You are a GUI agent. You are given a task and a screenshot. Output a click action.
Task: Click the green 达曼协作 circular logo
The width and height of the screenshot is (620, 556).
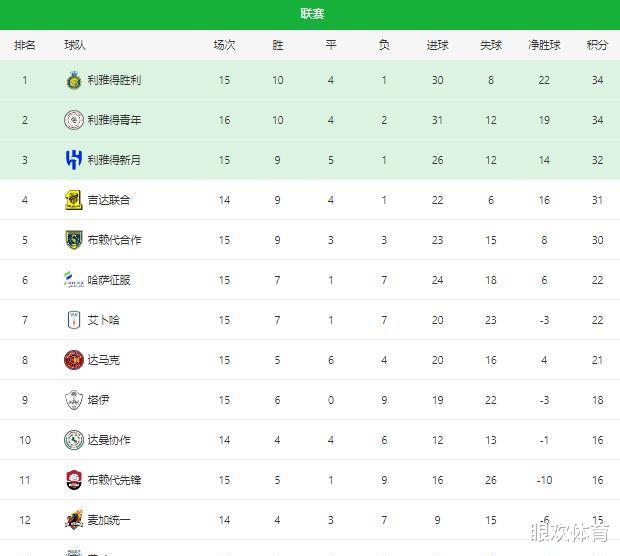pyautogui.click(x=74, y=440)
